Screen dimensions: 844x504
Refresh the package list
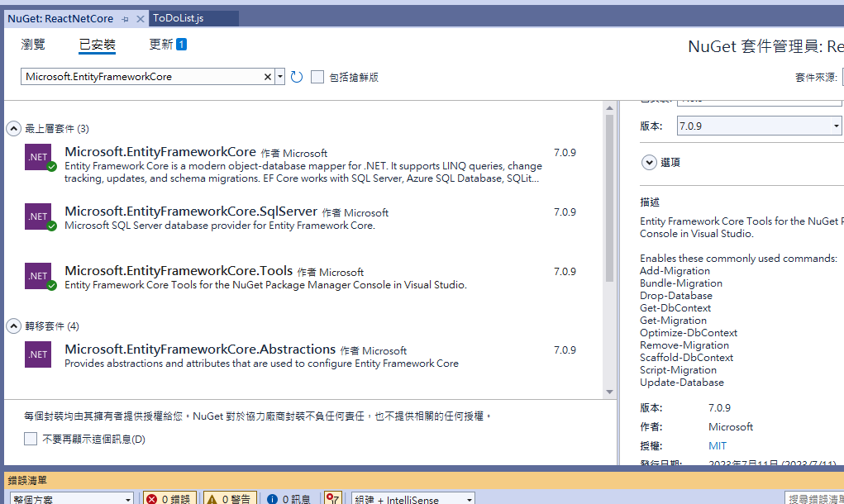(297, 77)
